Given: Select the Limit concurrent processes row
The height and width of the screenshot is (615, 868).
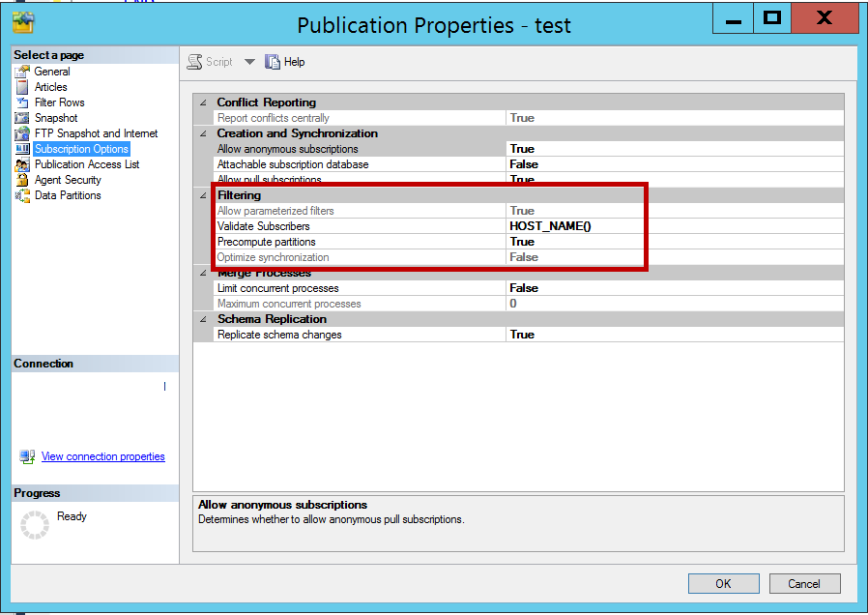Looking at the screenshot, I should click(x=528, y=288).
